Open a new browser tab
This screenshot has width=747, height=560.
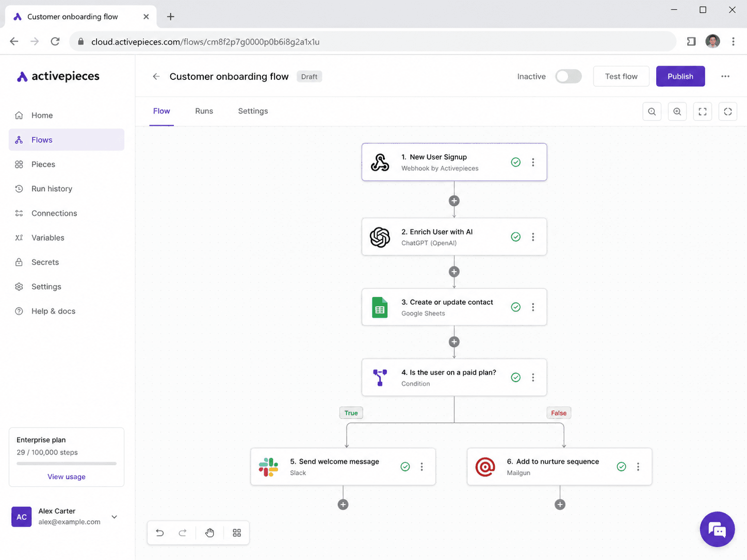[171, 17]
